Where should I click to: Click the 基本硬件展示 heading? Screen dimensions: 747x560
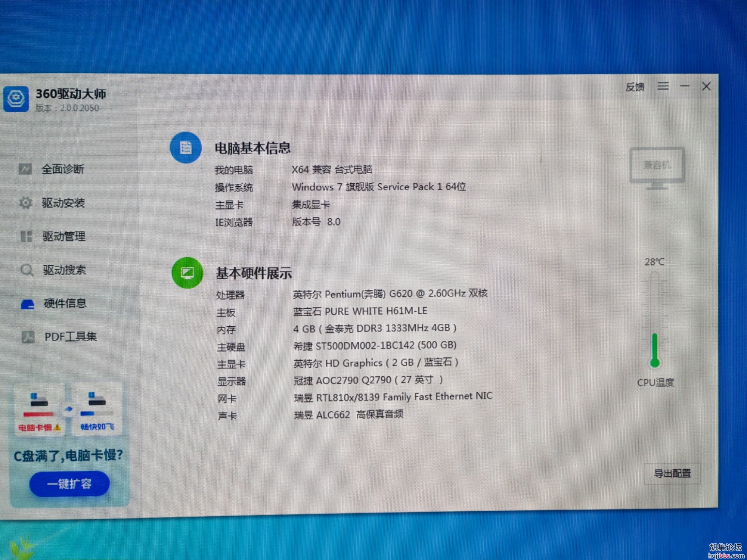coord(254,274)
